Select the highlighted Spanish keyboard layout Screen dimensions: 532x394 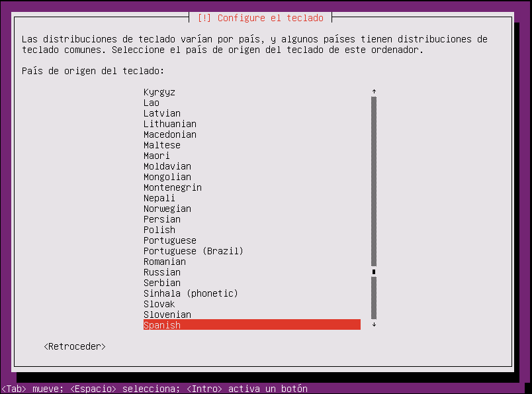[x=162, y=325]
